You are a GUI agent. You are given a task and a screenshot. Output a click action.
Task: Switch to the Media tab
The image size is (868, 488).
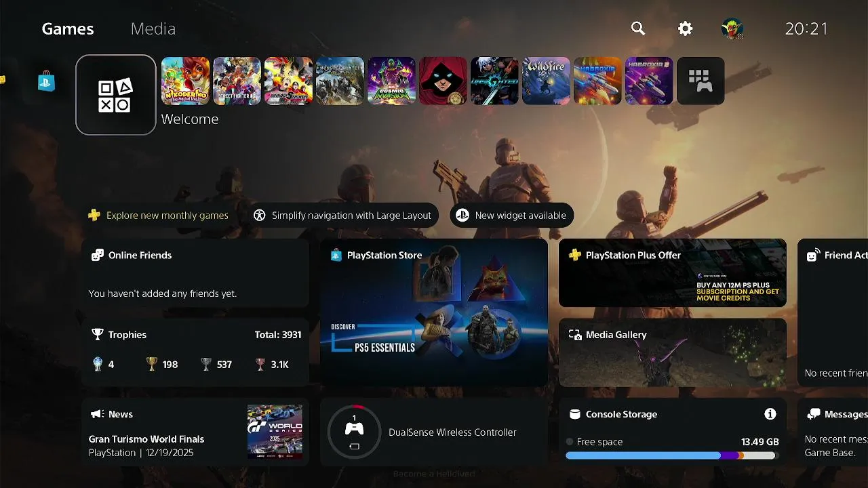(153, 28)
